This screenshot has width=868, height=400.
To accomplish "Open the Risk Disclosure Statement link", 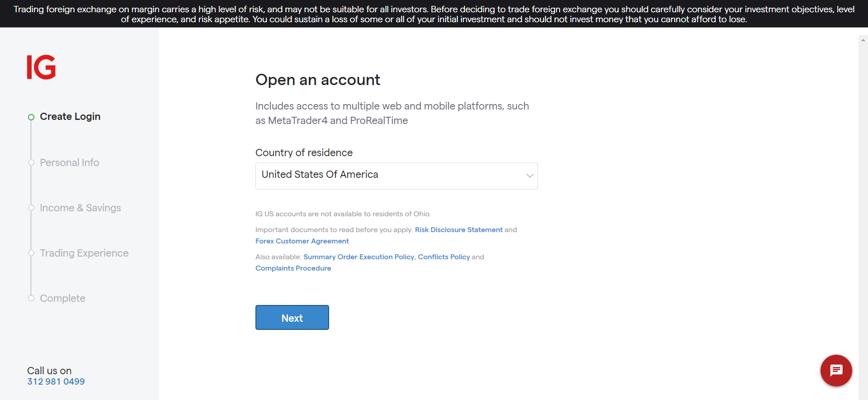I will [458, 230].
